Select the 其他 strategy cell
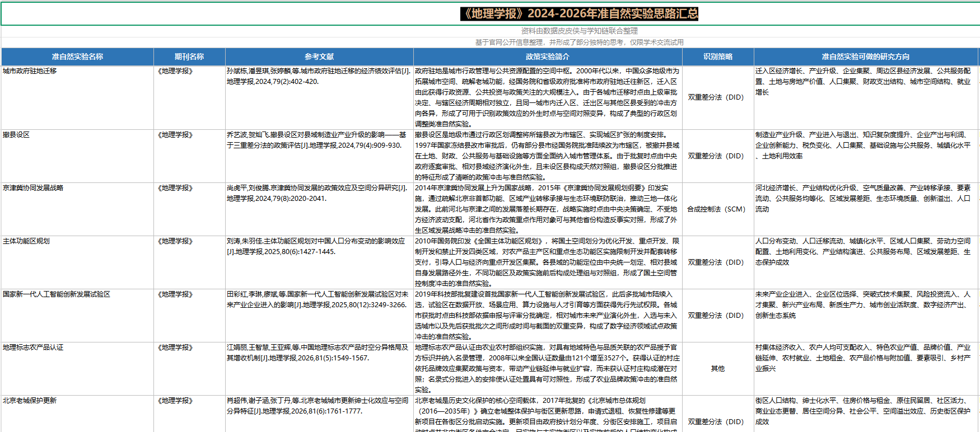This screenshot has height=432, width=980. click(x=718, y=369)
